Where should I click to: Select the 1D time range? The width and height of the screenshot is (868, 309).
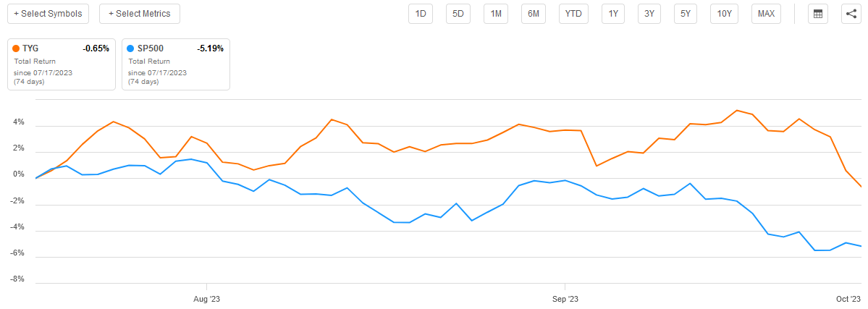(x=421, y=14)
